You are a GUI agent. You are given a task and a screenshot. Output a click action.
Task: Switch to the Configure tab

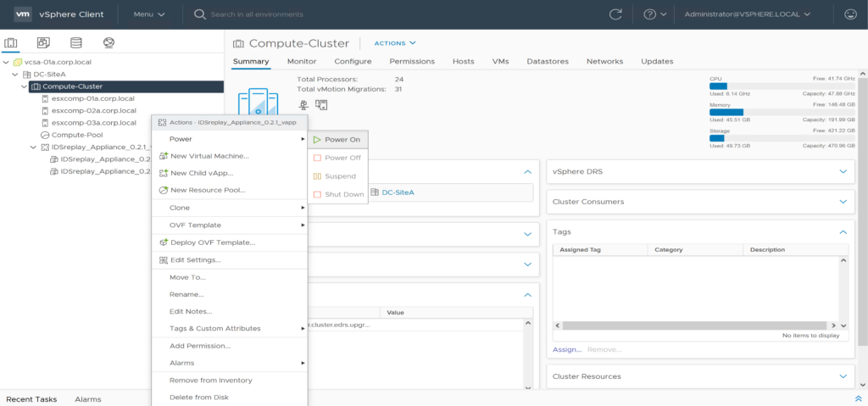(x=353, y=62)
